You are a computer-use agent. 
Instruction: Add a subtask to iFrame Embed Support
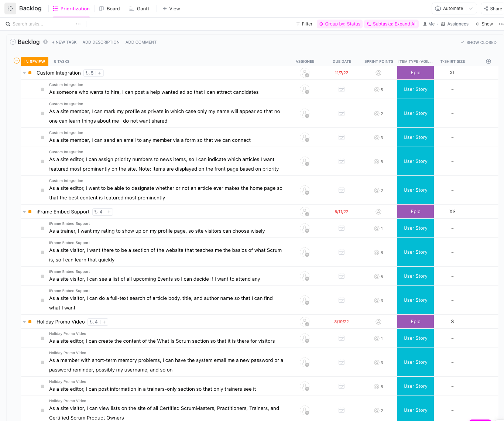pos(109,212)
